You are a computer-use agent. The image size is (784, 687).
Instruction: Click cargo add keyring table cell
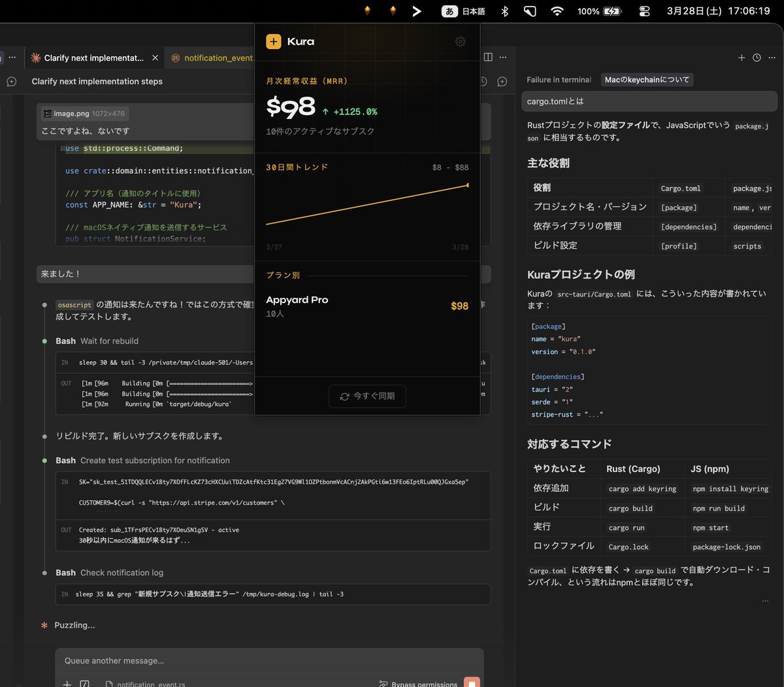[x=642, y=488]
